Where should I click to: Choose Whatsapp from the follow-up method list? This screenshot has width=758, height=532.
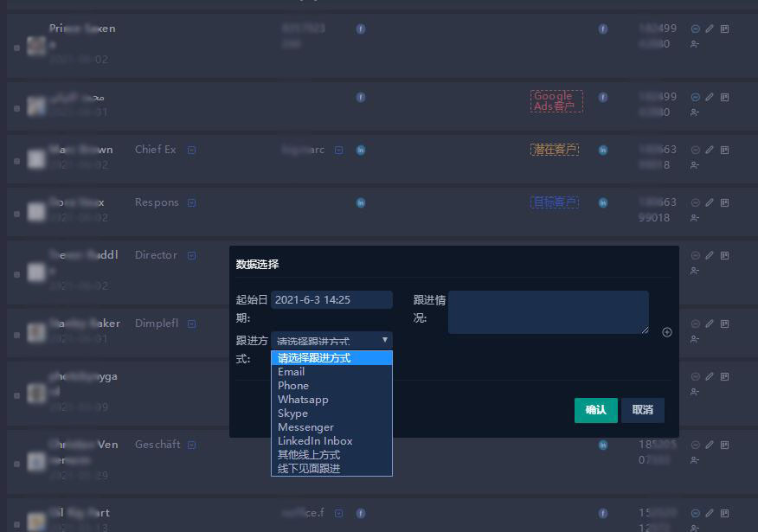pyautogui.click(x=303, y=400)
